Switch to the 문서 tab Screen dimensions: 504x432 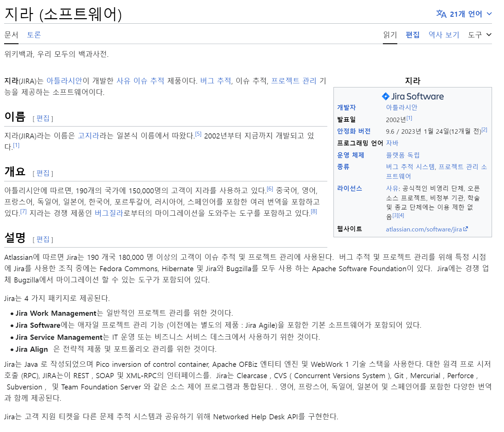click(11, 35)
